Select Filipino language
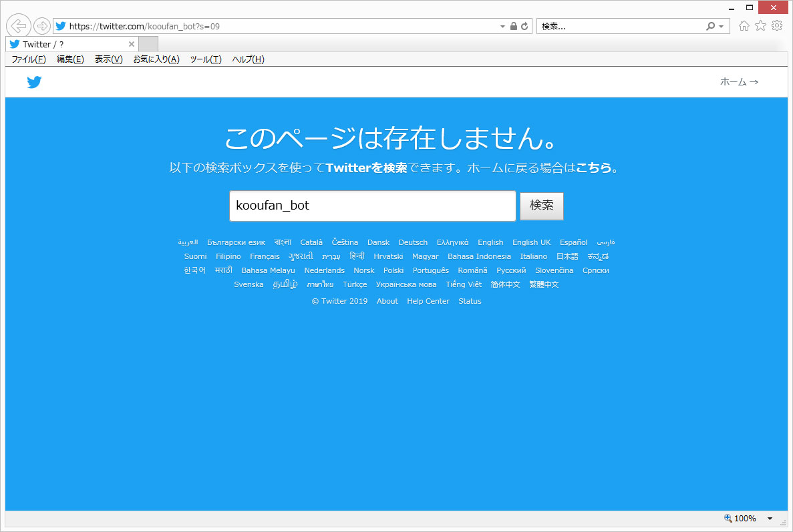This screenshot has height=532, width=793. coord(228,256)
